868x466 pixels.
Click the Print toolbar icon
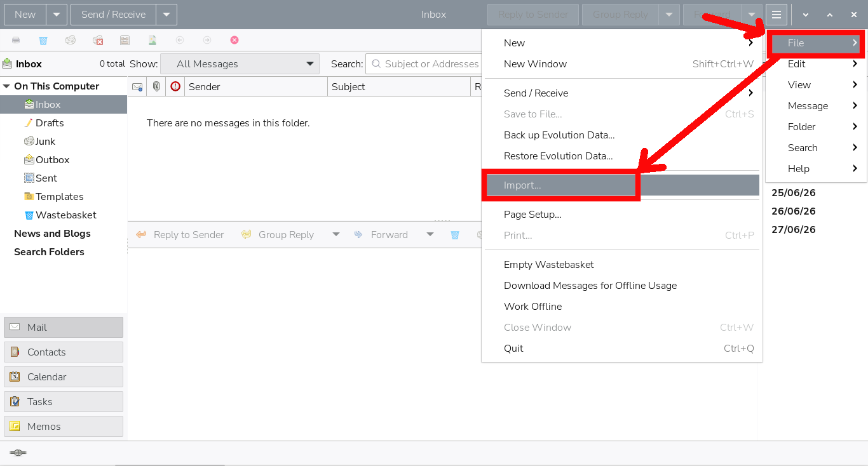[x=16, y=40]
